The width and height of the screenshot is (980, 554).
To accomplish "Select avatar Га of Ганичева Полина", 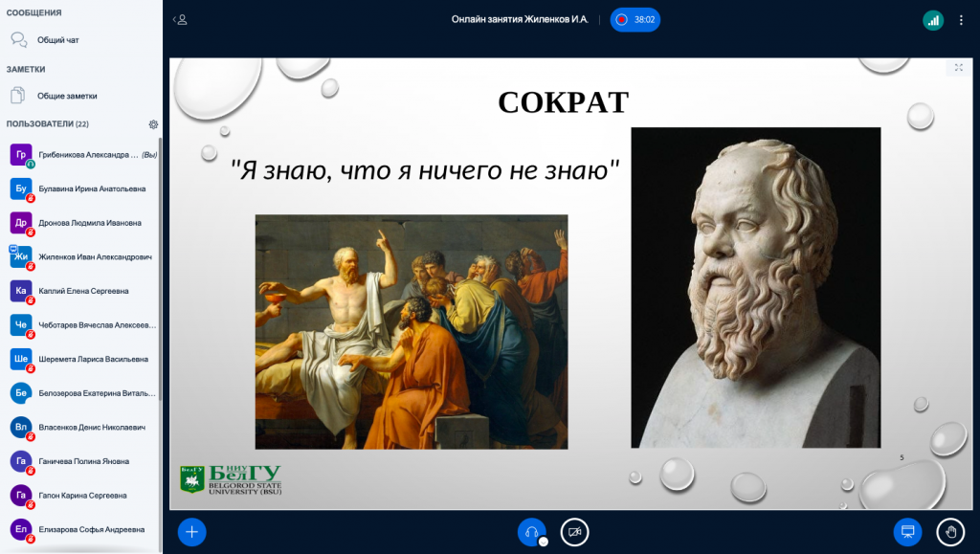I will click(21, 461).
